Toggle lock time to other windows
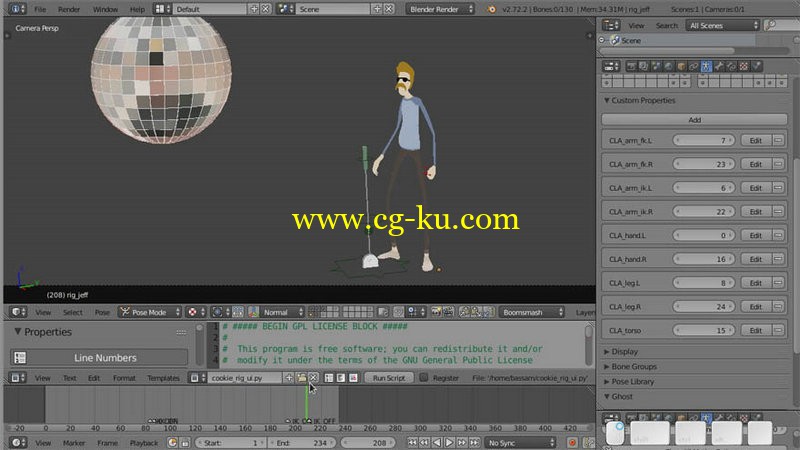This screenshot has width=800, height=450. pos(185,442)
